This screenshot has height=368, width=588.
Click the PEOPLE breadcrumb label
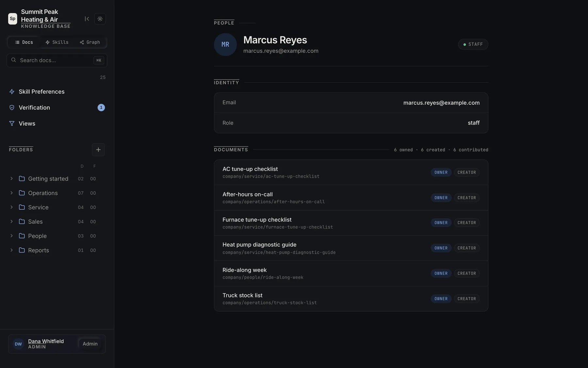pos(224,23)
